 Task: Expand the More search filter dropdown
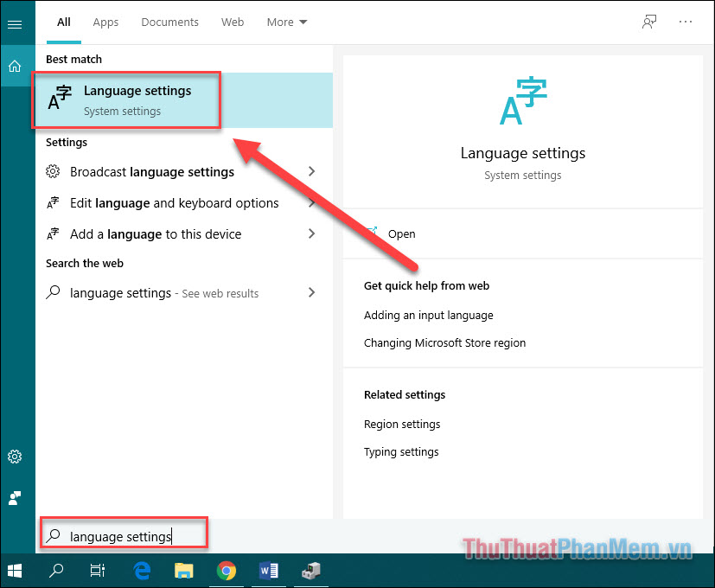pyautogui.click(x=286, y=22)
